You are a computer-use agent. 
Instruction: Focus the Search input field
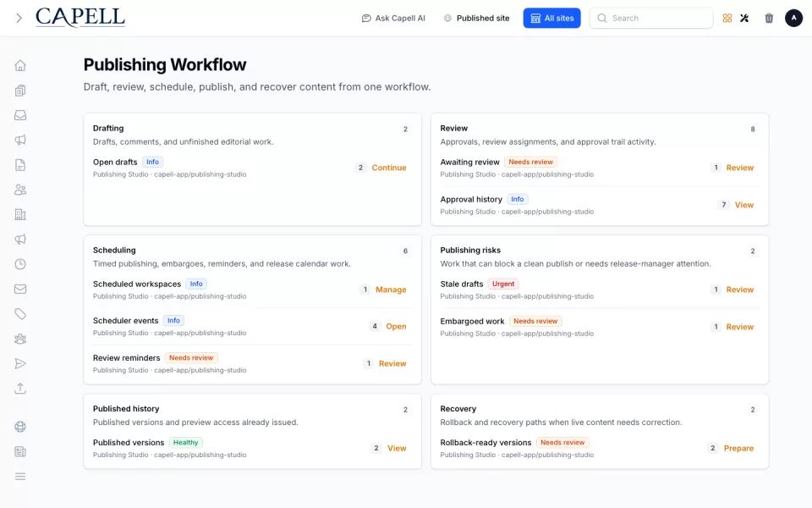651,18
